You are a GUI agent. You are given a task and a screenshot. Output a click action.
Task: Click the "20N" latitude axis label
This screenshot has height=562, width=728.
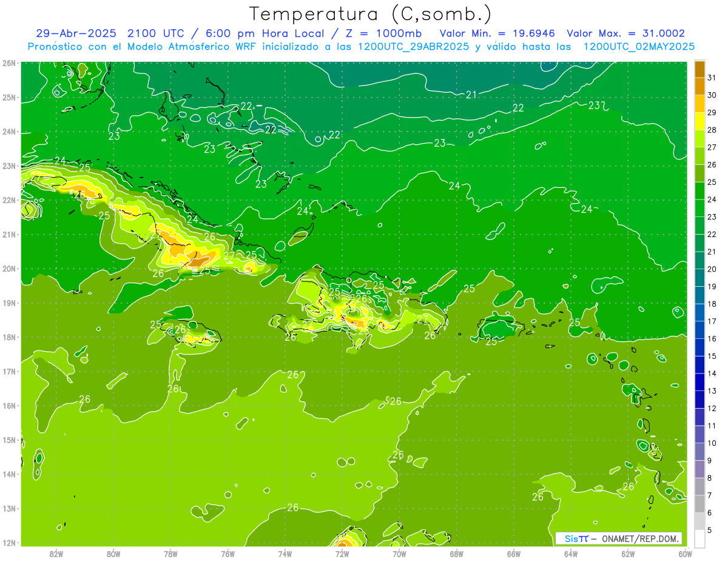[8, 269]
